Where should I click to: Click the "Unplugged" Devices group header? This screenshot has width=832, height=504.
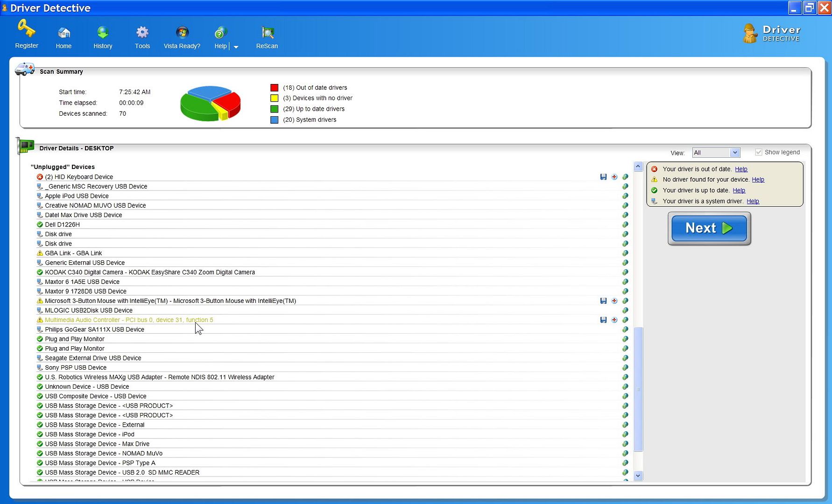(63, 167)
